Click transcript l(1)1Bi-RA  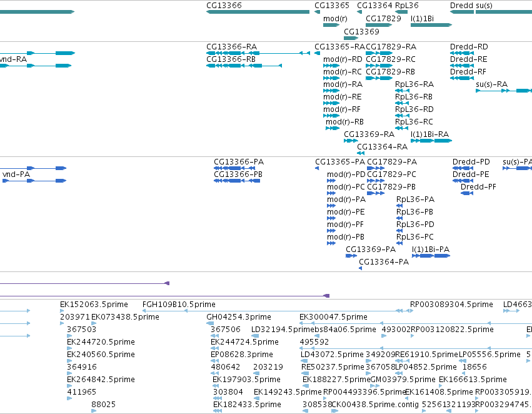coord(429,134)
